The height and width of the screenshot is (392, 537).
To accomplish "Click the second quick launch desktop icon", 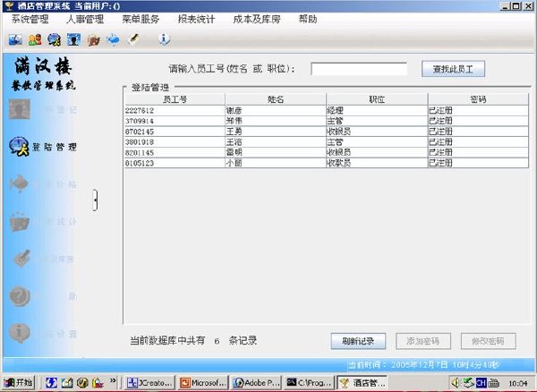I will pyautogui.click(x=67, y=382).
